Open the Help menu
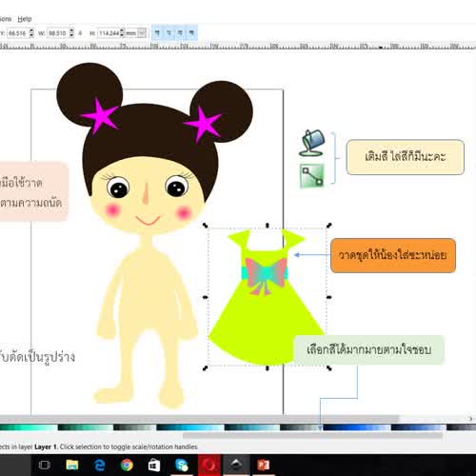The height and width of the screenshot is (476, 476). pyautogui.click(x=25, y=19)
